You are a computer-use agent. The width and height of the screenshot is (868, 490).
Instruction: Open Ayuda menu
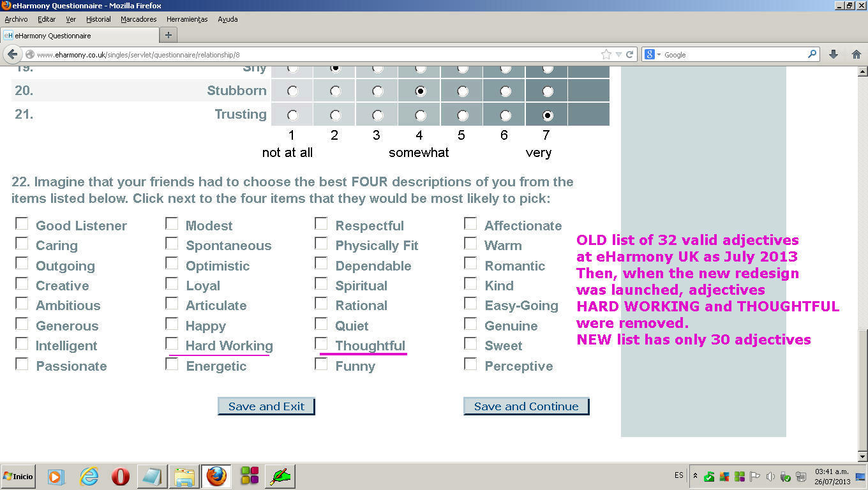(x=228, y=19)
